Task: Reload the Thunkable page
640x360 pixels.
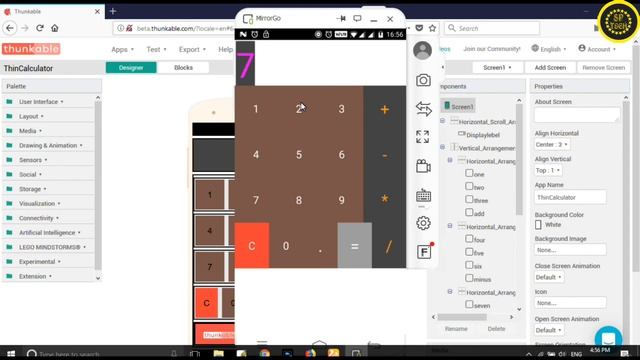Action: pyautogui.click(x=40, y=28)
